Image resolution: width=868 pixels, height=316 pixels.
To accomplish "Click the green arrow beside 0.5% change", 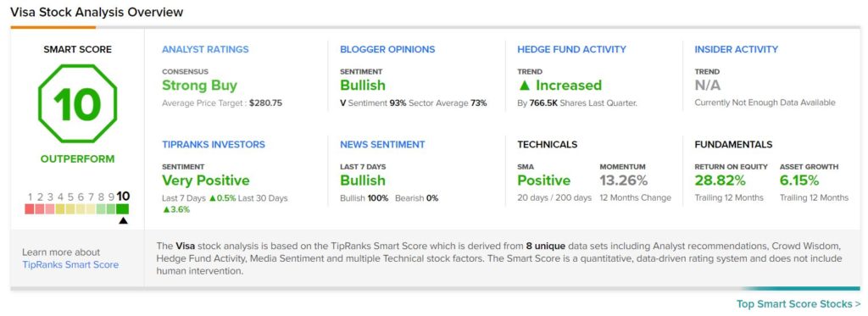I will tap(212, 198).
